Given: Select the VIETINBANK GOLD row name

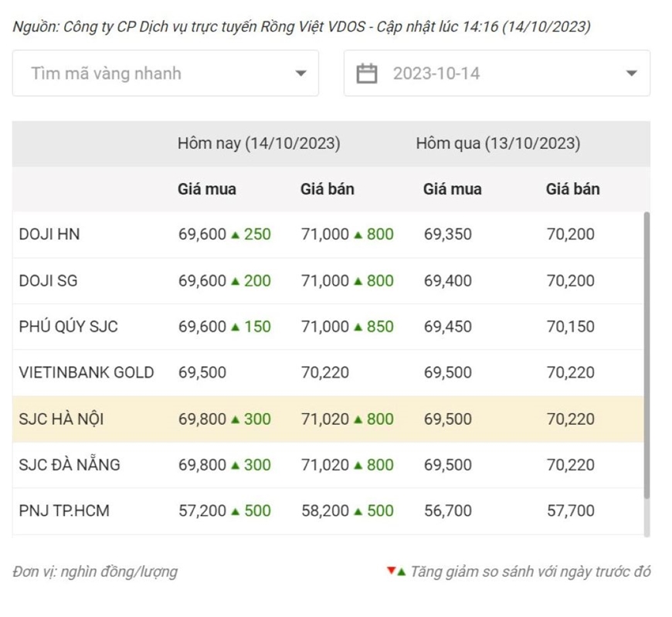Looking at the screenshot, I should pos(87,372).
